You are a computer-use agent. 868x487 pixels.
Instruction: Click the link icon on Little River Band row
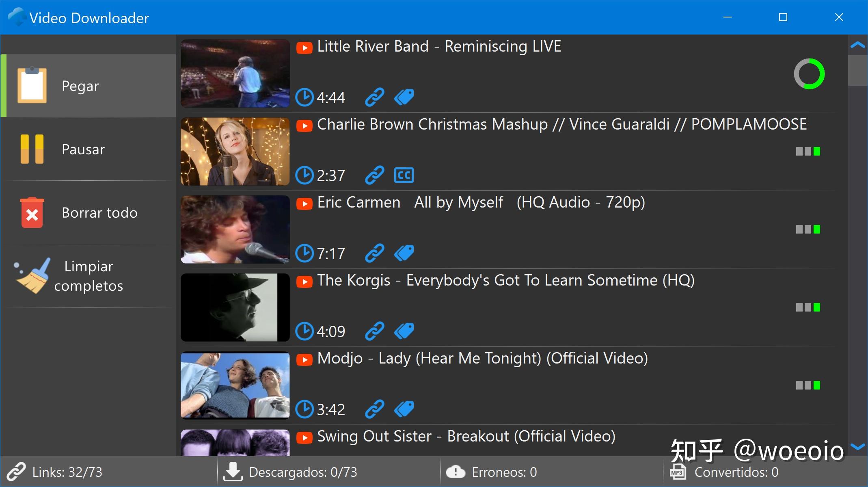coord(374,97)
